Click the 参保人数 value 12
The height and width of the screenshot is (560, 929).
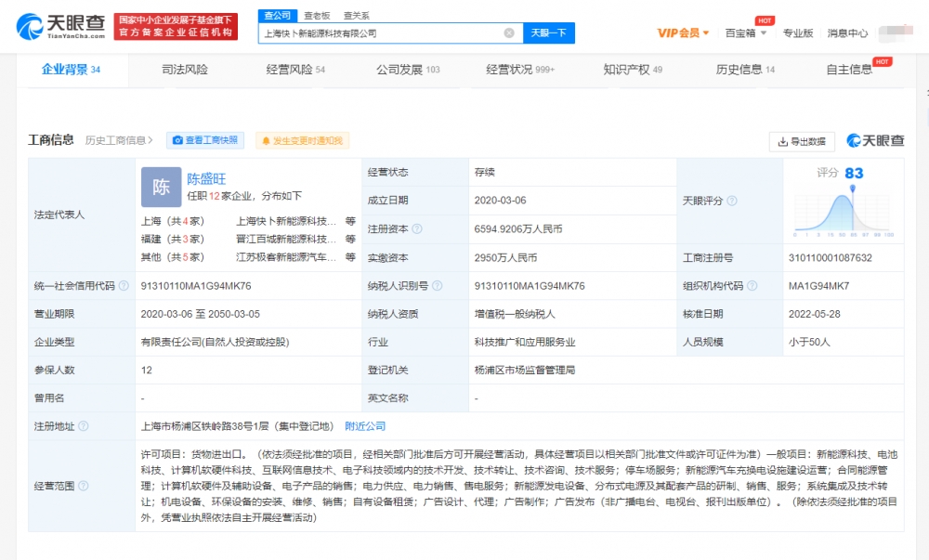tap(147, 371)
